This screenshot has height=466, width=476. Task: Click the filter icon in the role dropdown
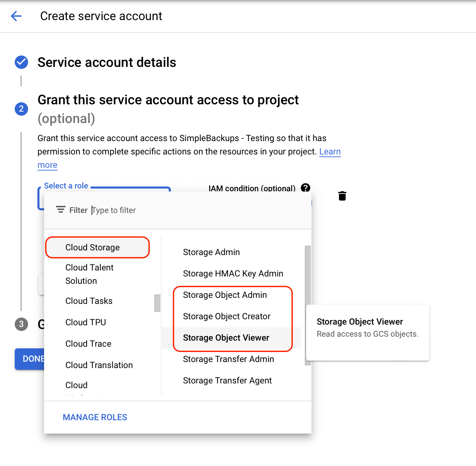click(61, 210)
